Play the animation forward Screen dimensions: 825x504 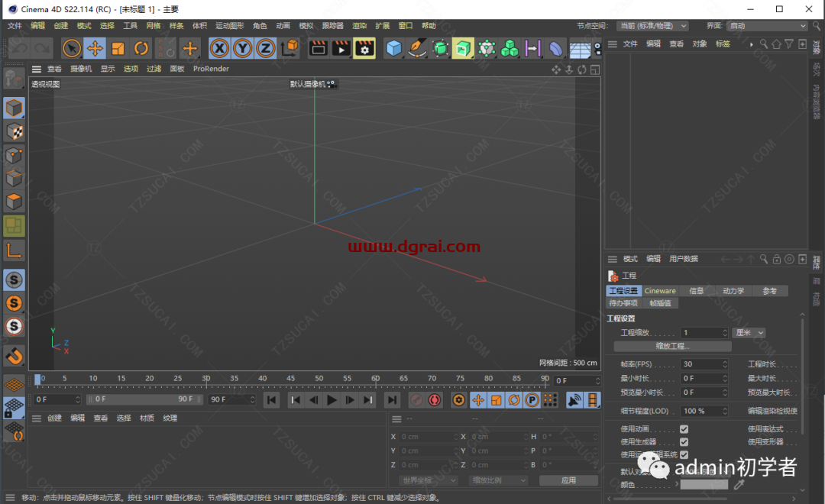(332, 400)
